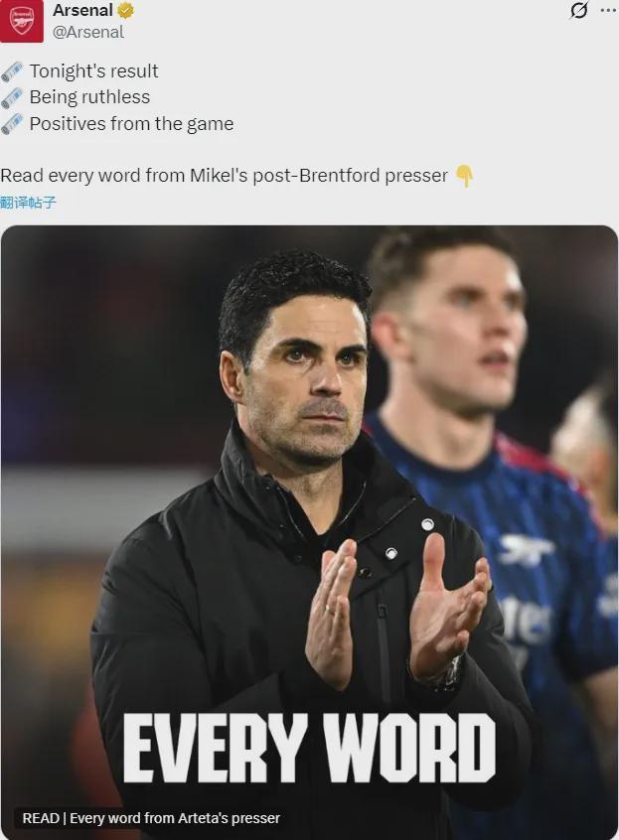The image size is (619, 840).
Task: Click the clapping hands in the photo
Action: [395, 608]
